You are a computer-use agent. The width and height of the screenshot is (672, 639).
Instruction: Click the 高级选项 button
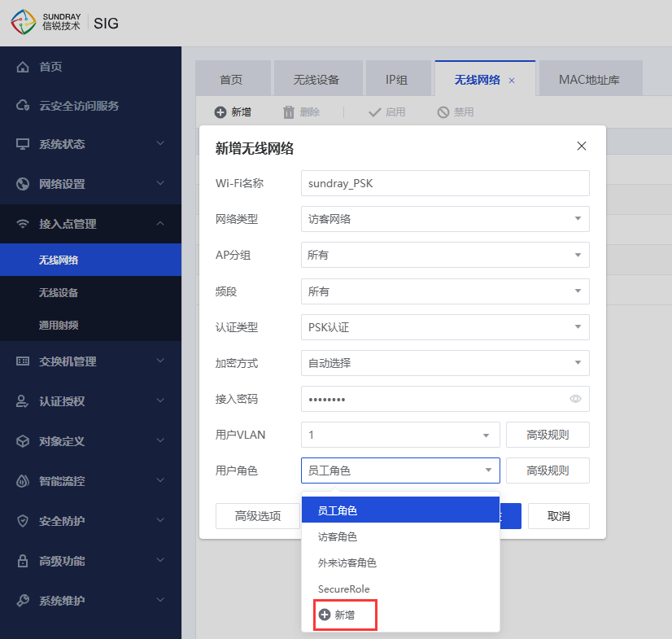tap(258, 516)
